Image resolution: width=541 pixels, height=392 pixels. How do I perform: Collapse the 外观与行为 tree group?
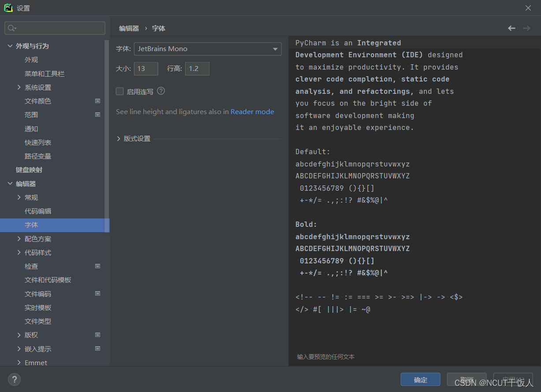[10, 46]
